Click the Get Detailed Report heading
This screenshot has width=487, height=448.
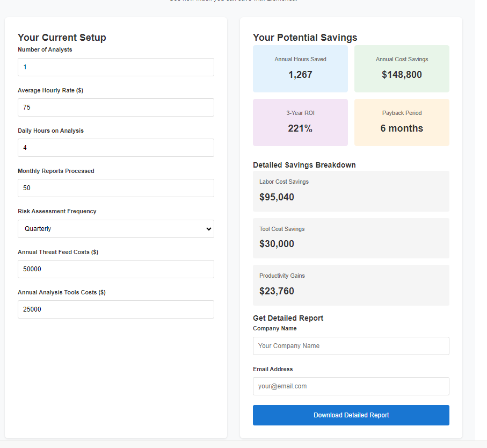click(x=288, y=318)
